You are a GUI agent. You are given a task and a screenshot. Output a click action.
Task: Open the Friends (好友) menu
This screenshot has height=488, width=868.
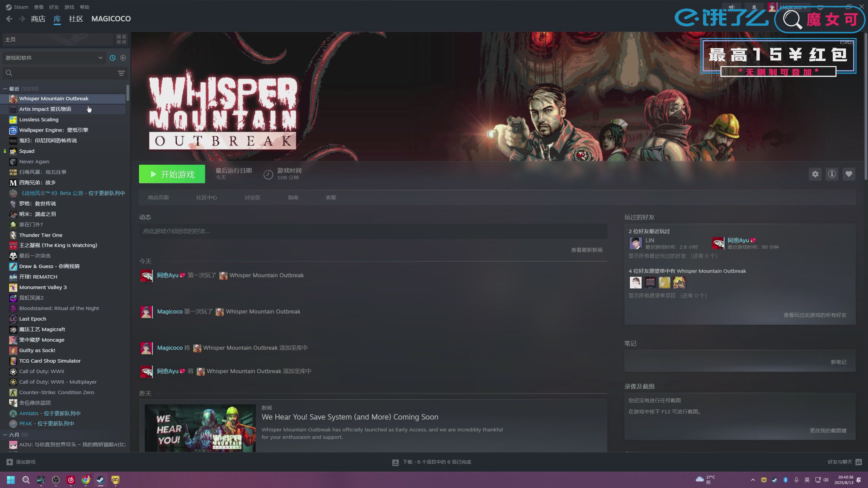click(54, 7)
